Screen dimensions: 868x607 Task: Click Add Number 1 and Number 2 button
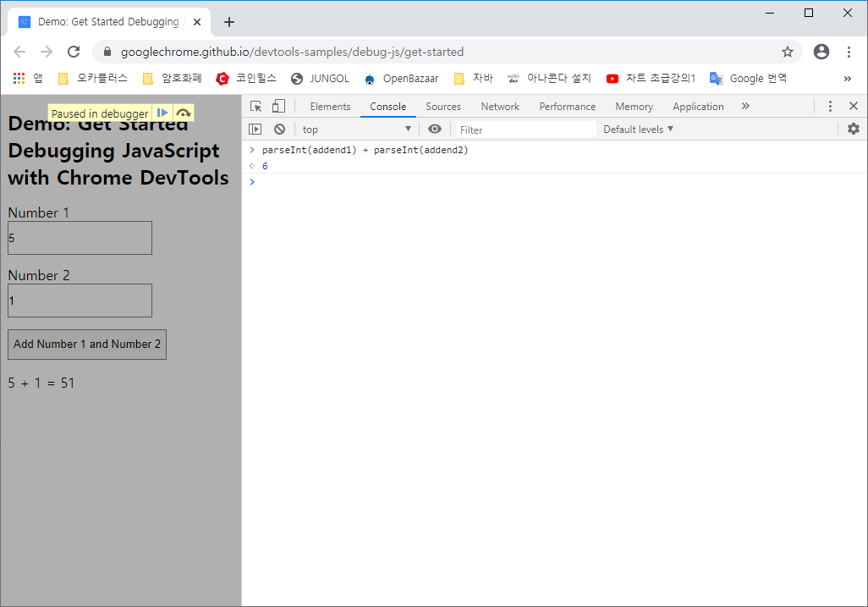pyautogui.click(x=87, y=345)
